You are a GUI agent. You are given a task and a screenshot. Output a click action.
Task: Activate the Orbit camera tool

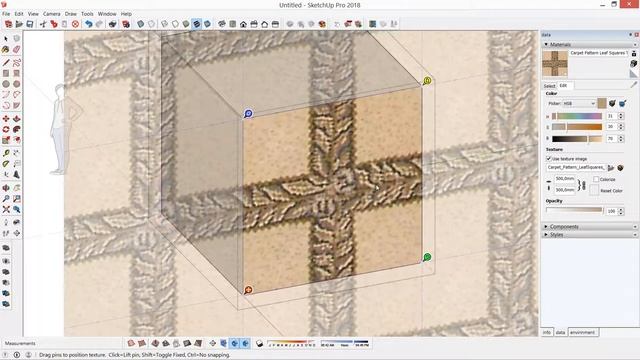click(x=6, y=188)
